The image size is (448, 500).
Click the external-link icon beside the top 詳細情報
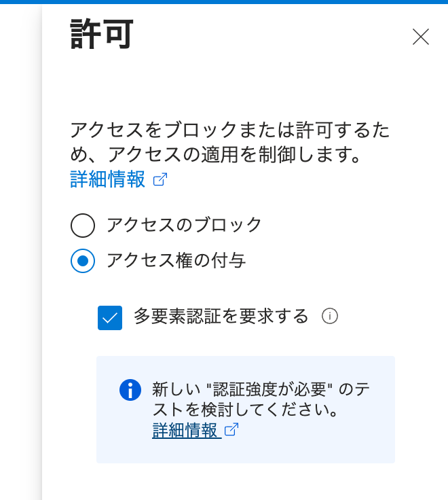click(160, 180)
